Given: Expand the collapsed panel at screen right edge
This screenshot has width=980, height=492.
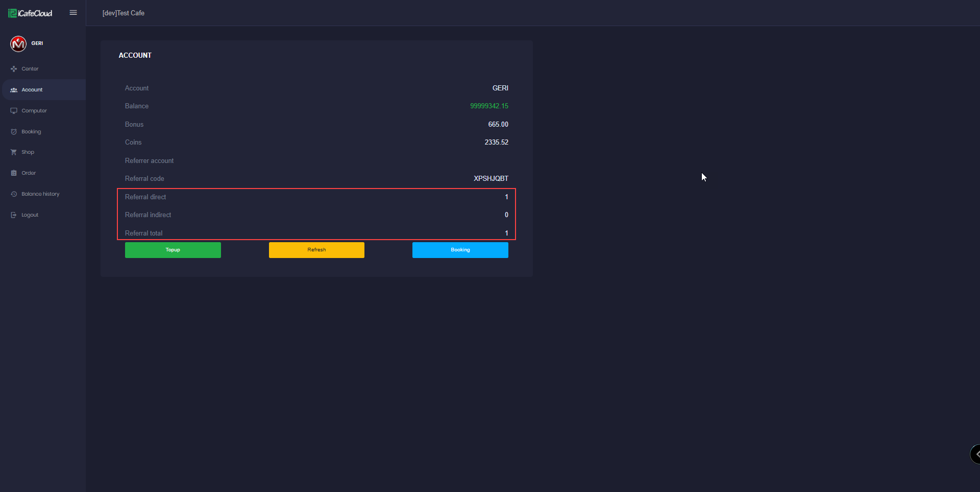Looking at the screenshot, I should [976, 454].
